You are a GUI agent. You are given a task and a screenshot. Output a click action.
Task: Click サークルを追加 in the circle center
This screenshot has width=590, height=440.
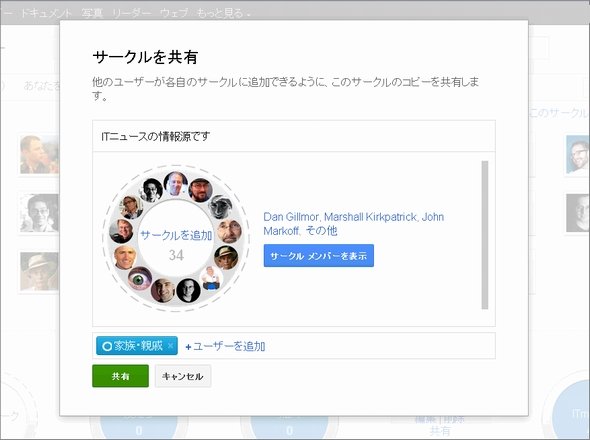pos(176,235)
